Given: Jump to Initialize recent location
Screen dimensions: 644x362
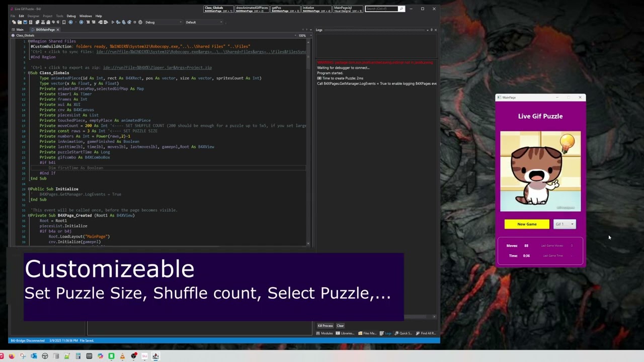Looking at the screenshot, I should [316, 9].
